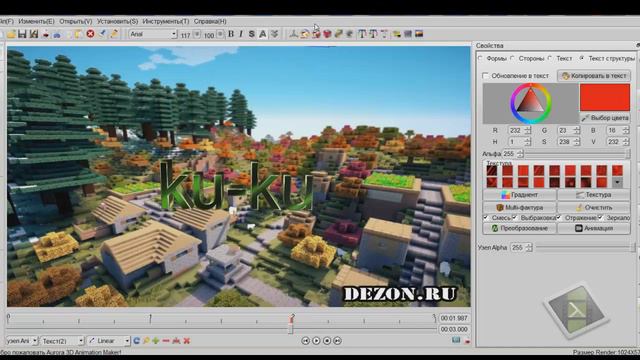Click the save floppy disk icon

click(x=22, y=34)
